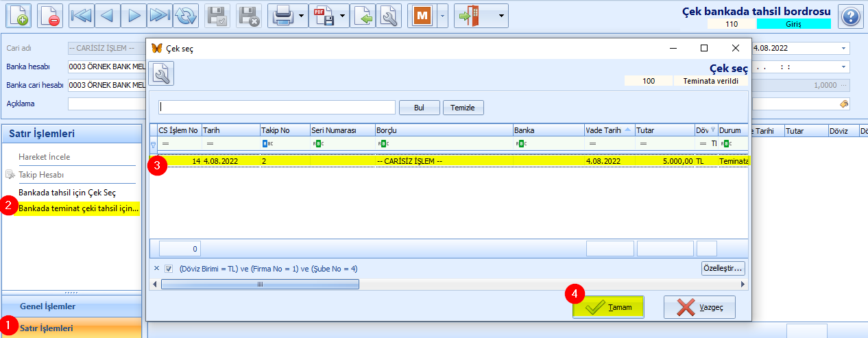The height and width of the screenshot is (338, 868).
Task: Select the check row -- CARİSİZ İŞLEM --
Action: (x=448, y=161)
